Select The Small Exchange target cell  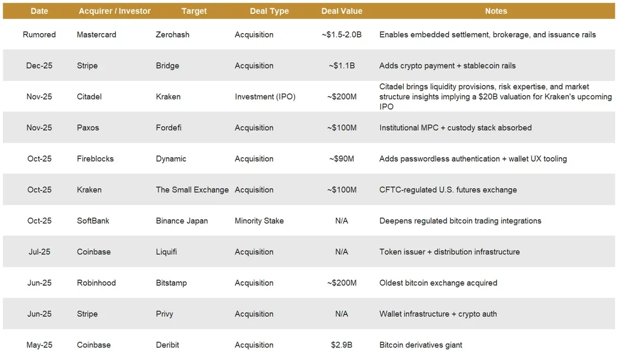tap(193, 190)
